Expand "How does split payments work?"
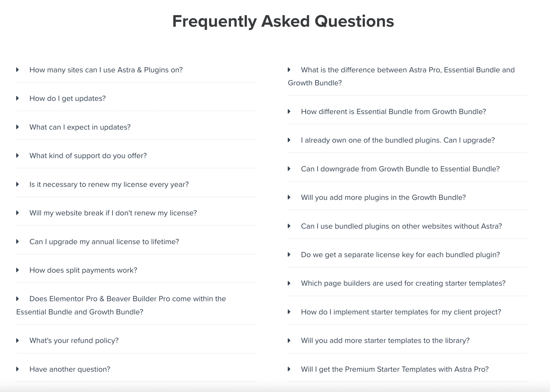 click(83, 270)
